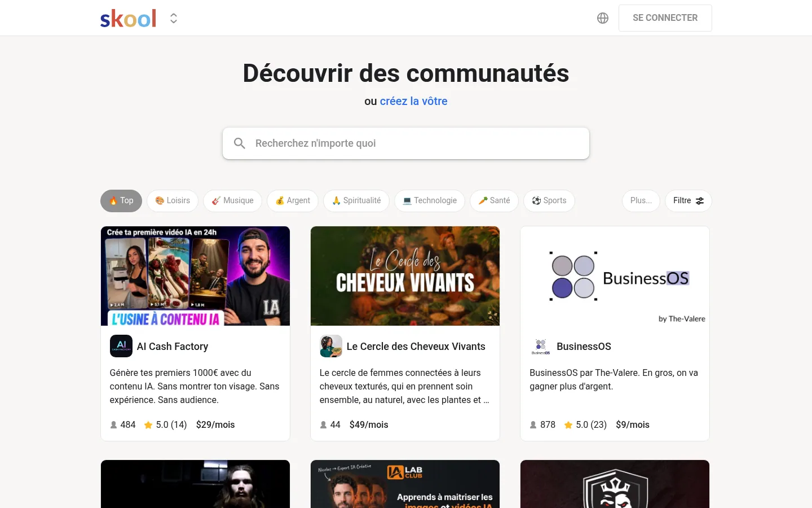Image resolution: width=812 pixels, height=508 pixels.
Task: Open the BusinessOS community title
Action: (584, 347)
